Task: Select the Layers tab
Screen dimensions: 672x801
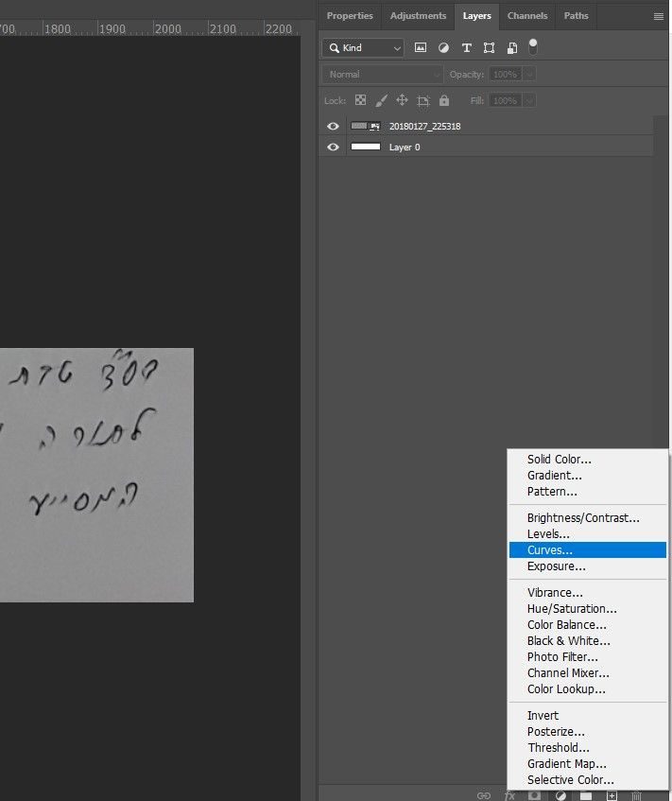Action: tap(477, 16)
